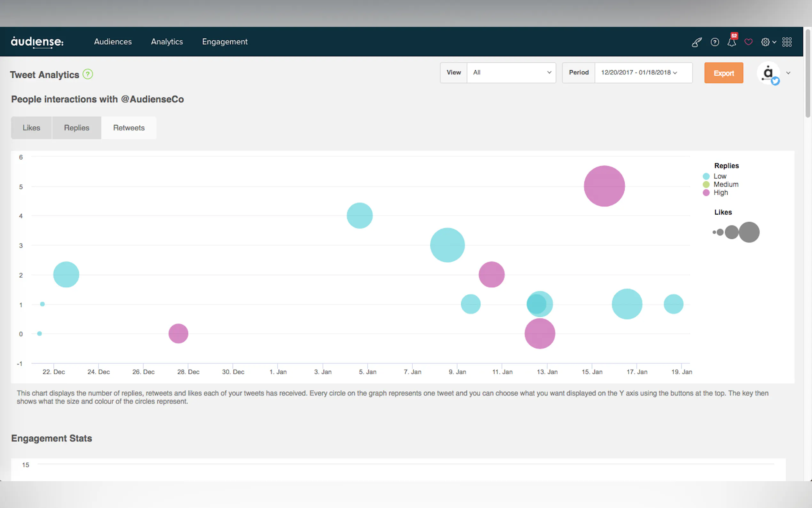The width and height of the screenshot is (812, 508).
Task: Expand the View All dropdown
Action: point(511,73)
